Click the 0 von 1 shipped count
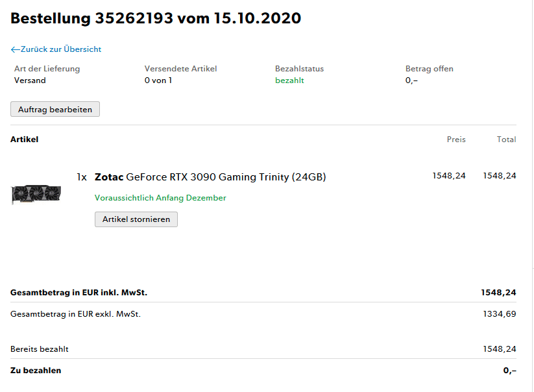 [158, 80]
